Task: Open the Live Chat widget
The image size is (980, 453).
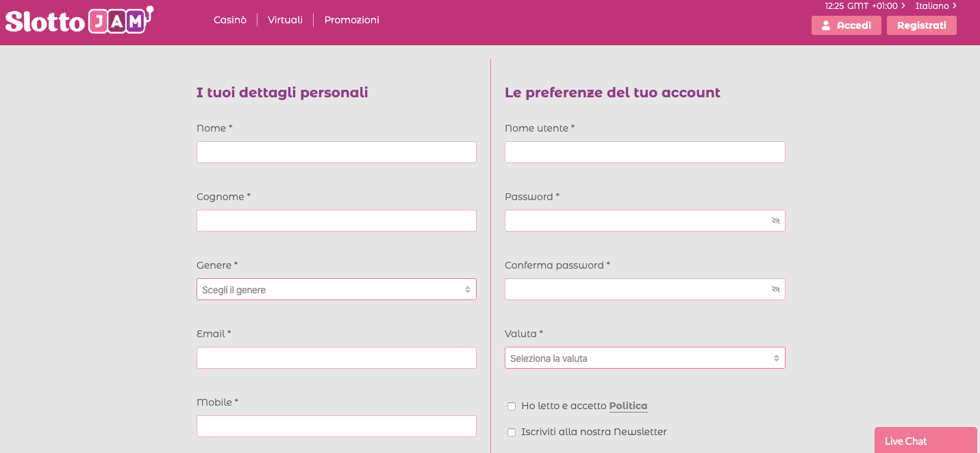Action: [925, 441]
